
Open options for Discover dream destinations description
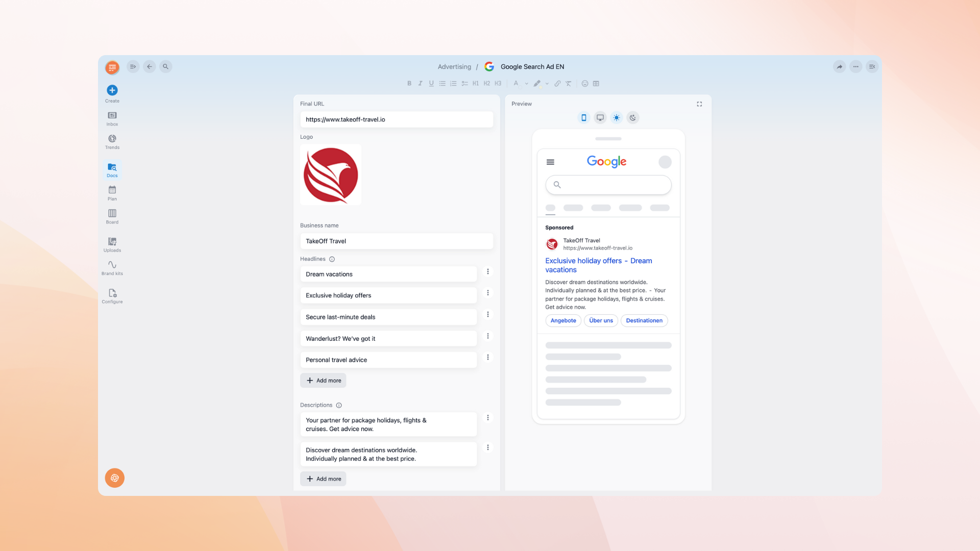point(488,447)
